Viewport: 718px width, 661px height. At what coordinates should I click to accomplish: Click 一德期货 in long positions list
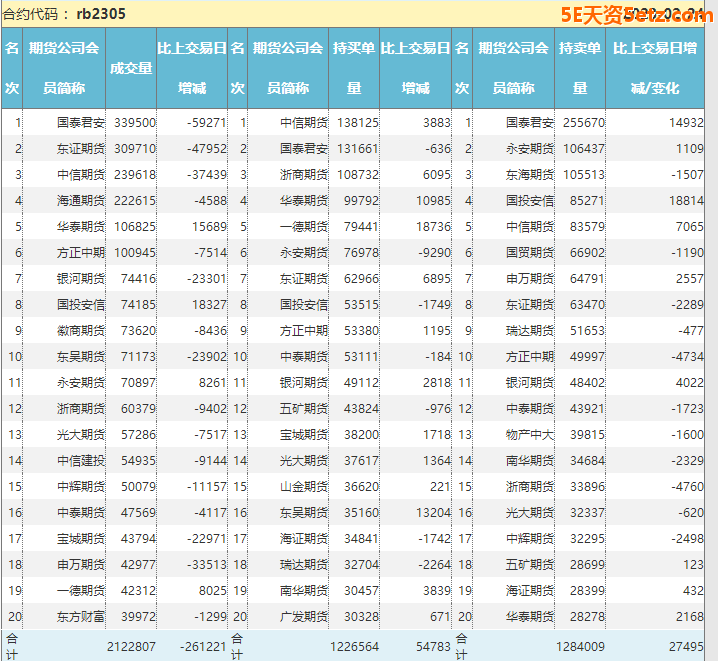tap(304, 227)
